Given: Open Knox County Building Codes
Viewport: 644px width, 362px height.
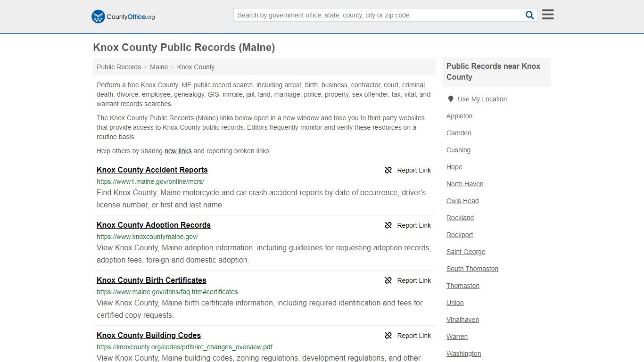Looking at the screenshot, I should click(x=149, y=335).
